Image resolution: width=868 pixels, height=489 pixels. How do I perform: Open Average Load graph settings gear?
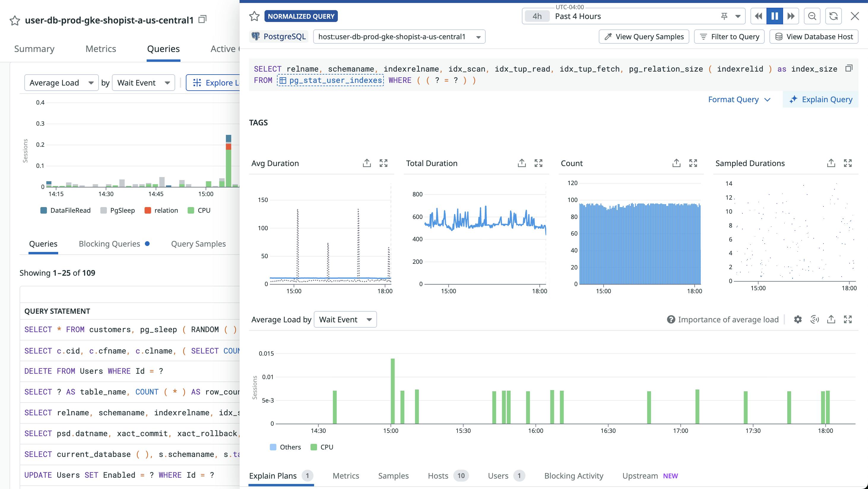coord(798,319)
